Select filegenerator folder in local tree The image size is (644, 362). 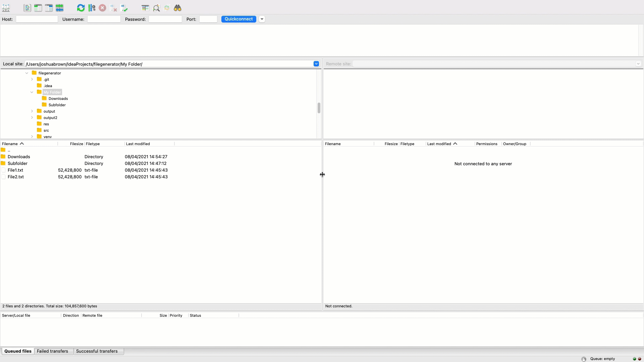(x=50, y=73)
